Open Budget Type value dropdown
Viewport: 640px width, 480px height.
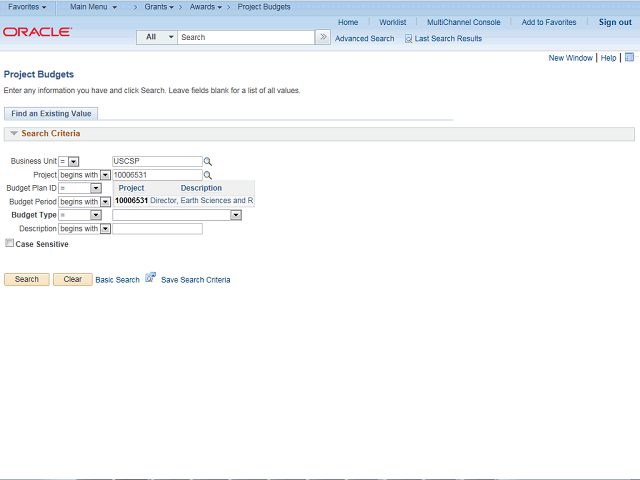click(x=236, y=215)
